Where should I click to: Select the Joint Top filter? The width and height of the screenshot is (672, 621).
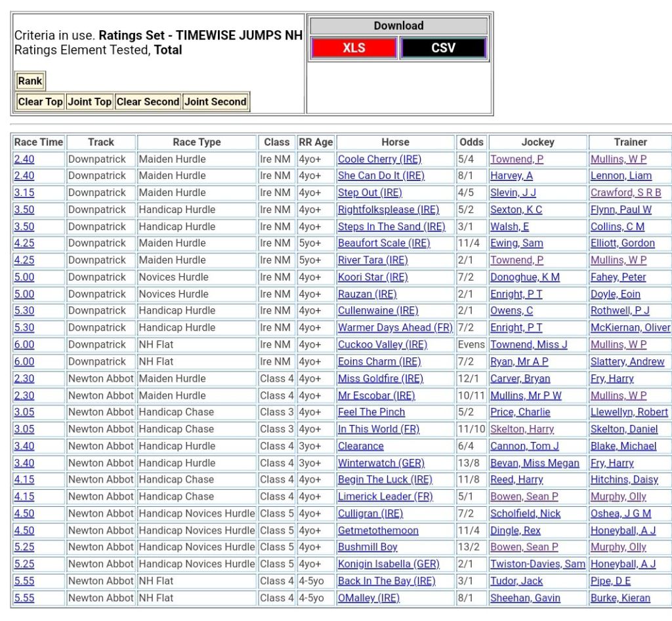pos(89,102)
